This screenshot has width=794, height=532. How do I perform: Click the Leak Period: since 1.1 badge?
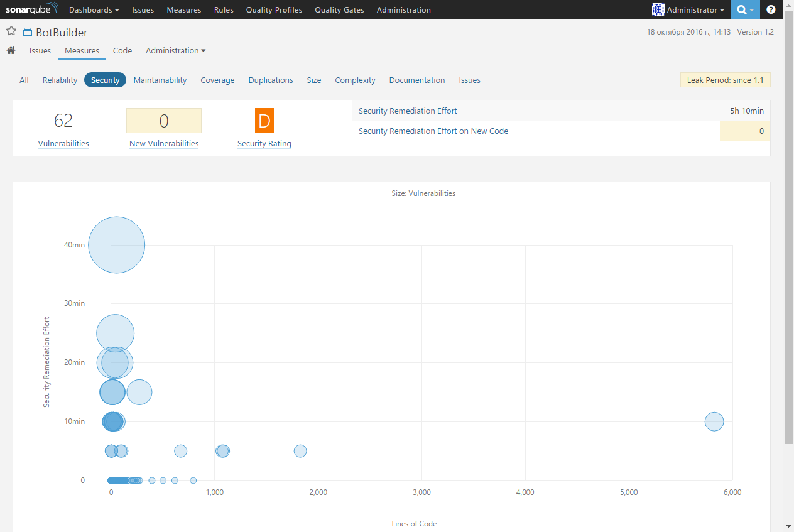click(x=725, y=80)
